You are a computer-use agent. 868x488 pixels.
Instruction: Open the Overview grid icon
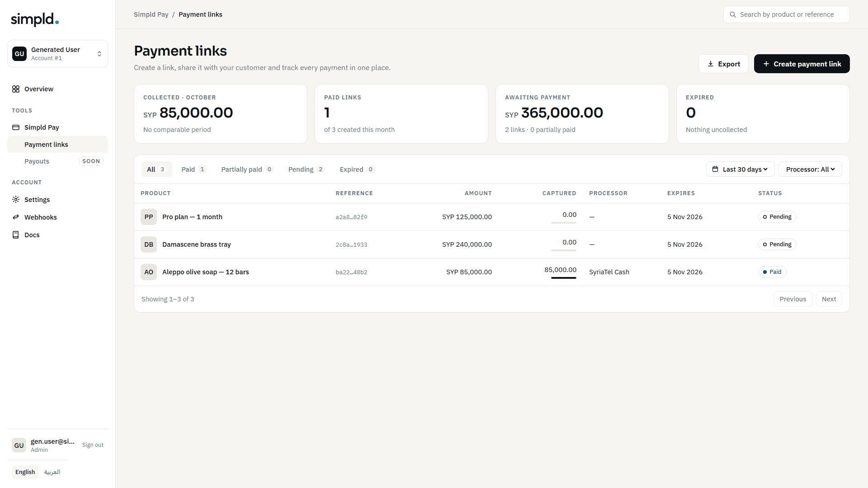16,89
